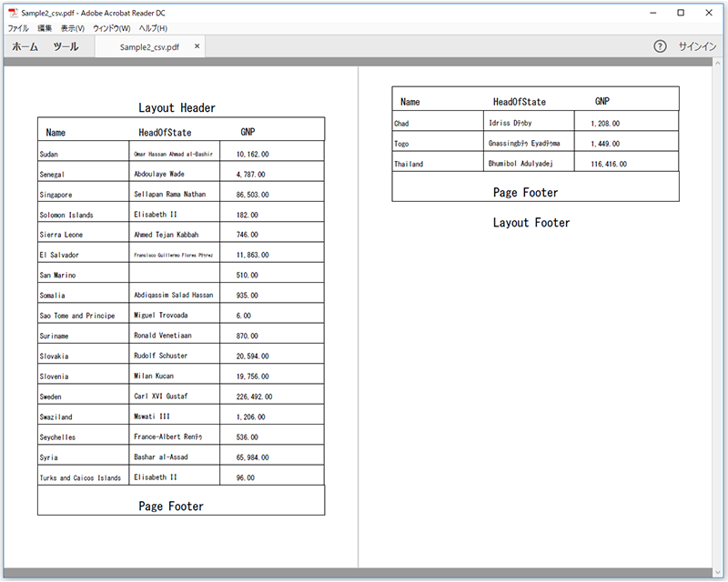Click the サインイン button
The width and height of the screenshot is (728, 582).
(x=697, y=46)
